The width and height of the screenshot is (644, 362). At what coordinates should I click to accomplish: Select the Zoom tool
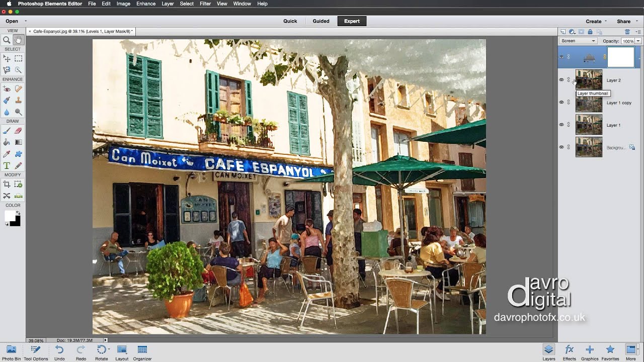pos(7,40)
